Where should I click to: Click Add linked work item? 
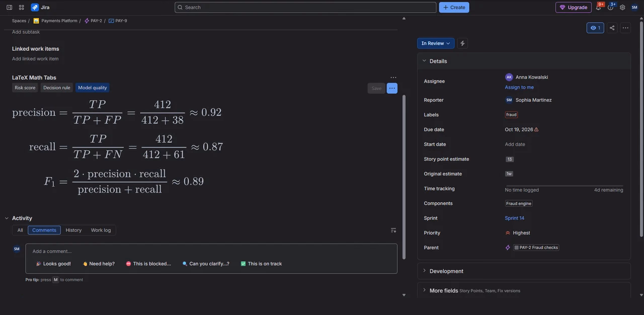[35, 59]
